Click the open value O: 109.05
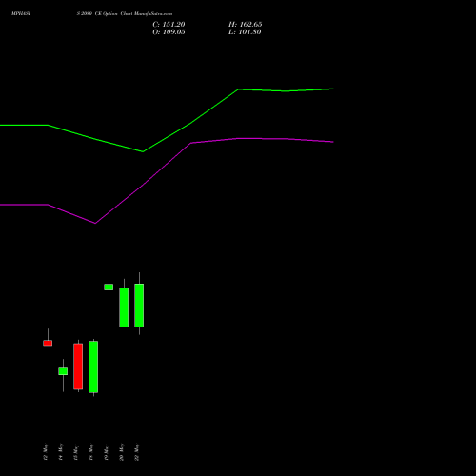The height and width of the screenshot is (476, 476). point(169,32)
